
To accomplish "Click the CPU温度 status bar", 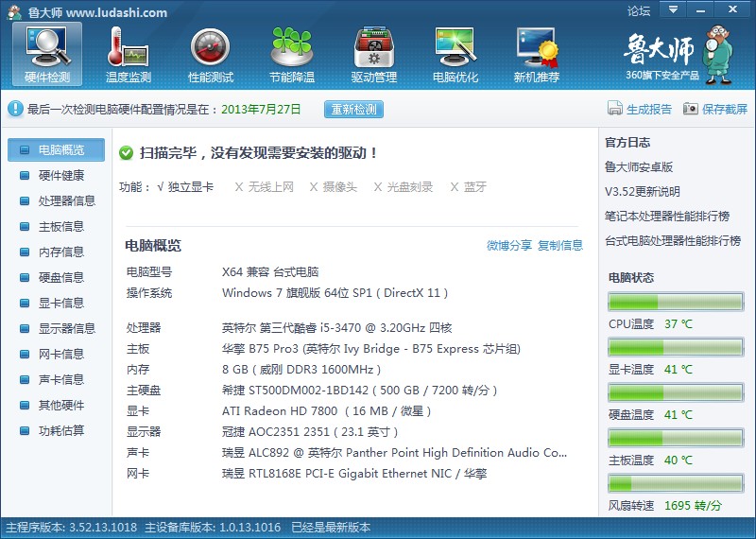I will 676,302.
